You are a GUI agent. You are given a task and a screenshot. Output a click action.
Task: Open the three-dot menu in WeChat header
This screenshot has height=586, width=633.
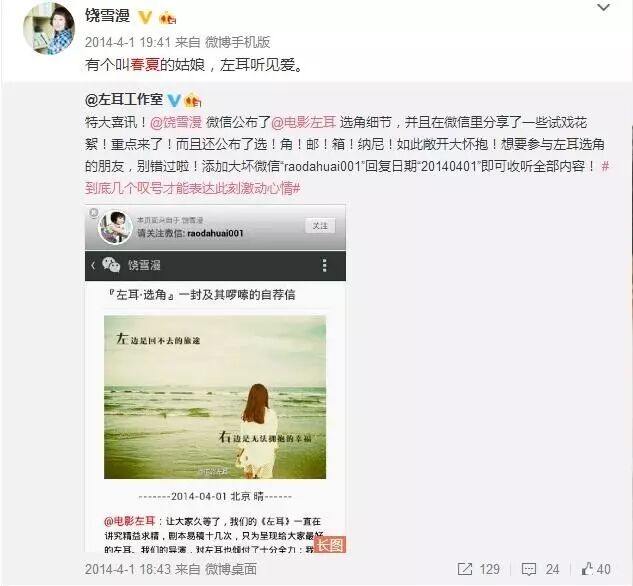(x=324, y=266)
